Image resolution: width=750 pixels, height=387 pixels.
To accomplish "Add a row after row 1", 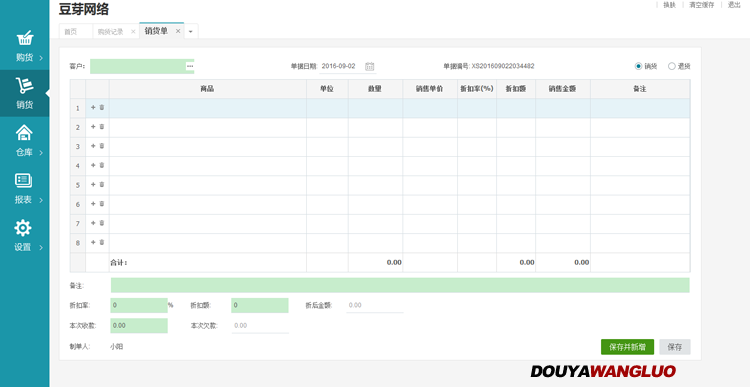I will [x=93, y=108].
